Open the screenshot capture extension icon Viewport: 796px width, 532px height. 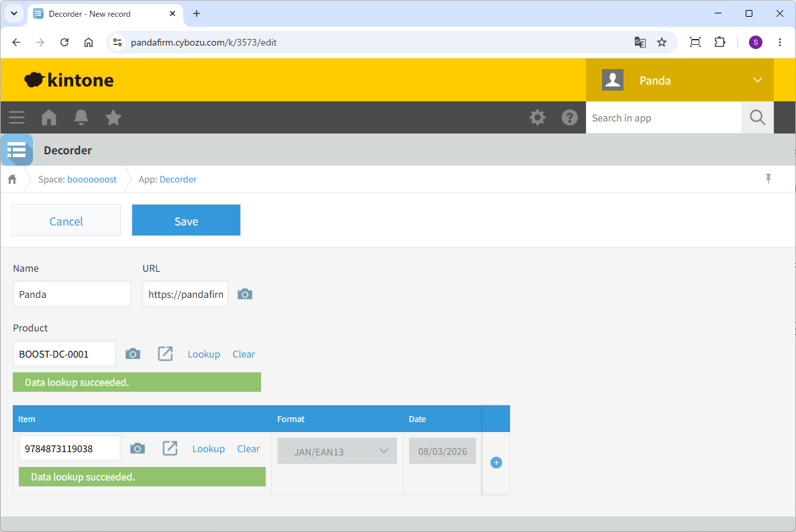click(695, 42)
